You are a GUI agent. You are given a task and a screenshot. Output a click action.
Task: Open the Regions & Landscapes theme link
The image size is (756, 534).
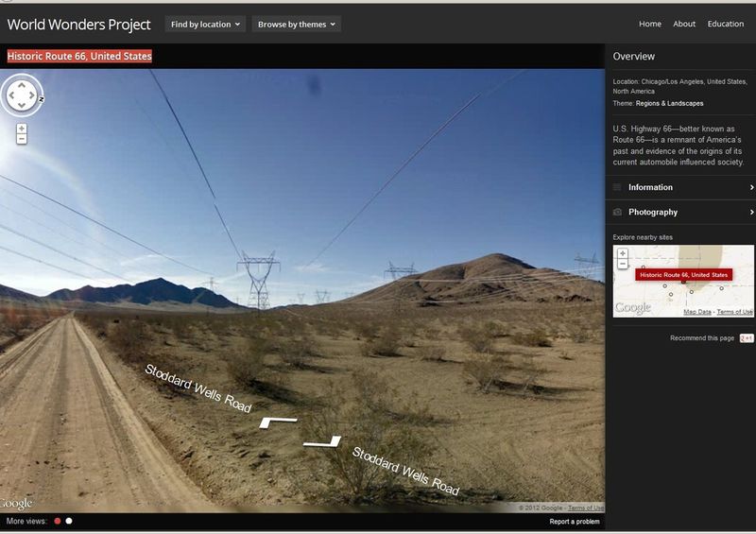point(669,103)
